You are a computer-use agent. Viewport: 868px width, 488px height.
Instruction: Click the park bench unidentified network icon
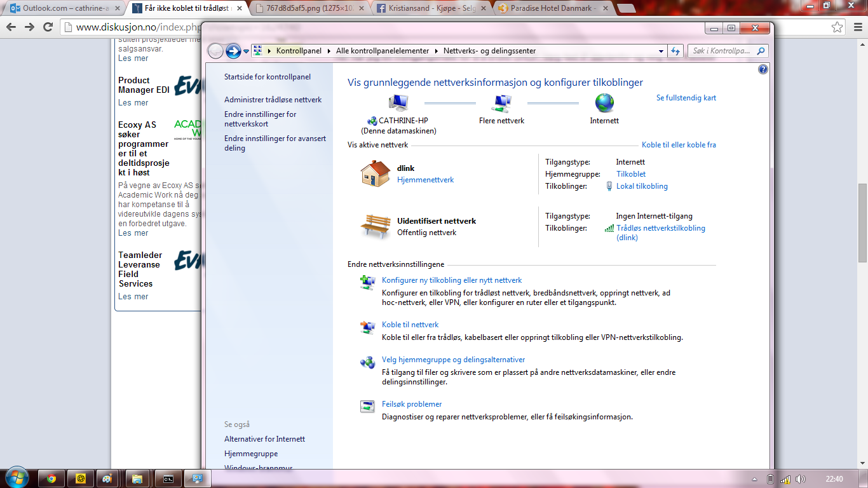click(x=376, y=226)
